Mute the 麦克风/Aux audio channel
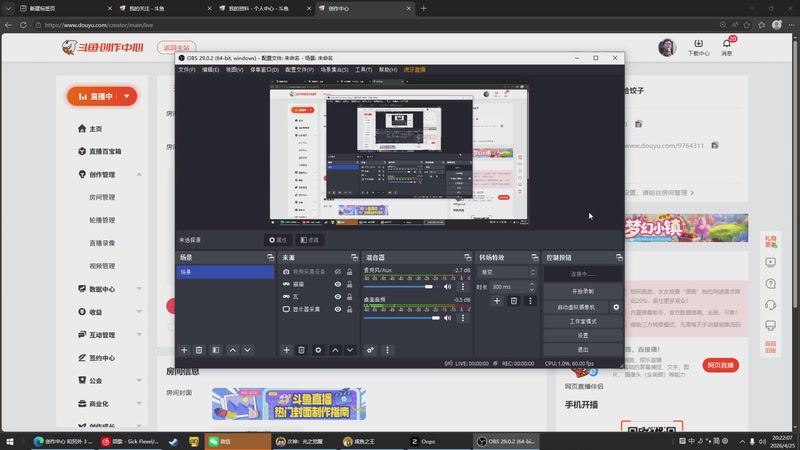Viewport: 800px width, 450px height. pos(447,287)
